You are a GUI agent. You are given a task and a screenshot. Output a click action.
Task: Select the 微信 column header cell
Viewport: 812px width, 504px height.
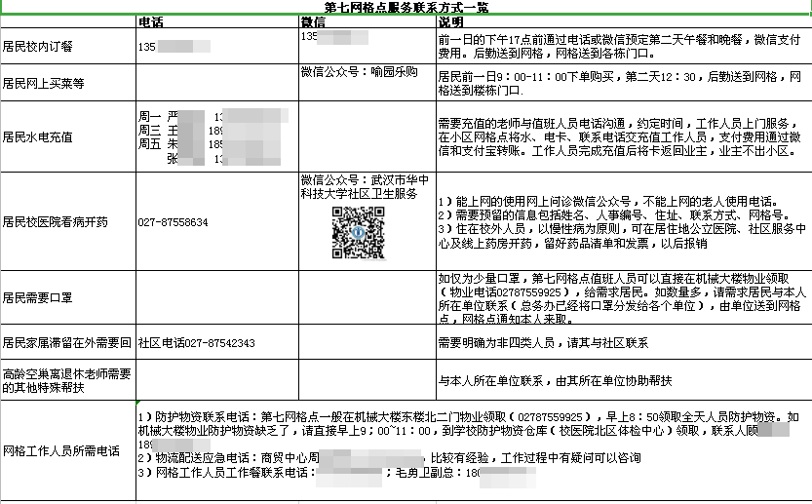click(313, 21)
